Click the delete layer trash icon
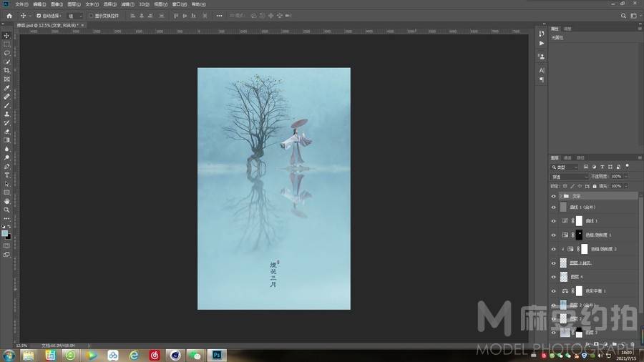 coord(633,344)
